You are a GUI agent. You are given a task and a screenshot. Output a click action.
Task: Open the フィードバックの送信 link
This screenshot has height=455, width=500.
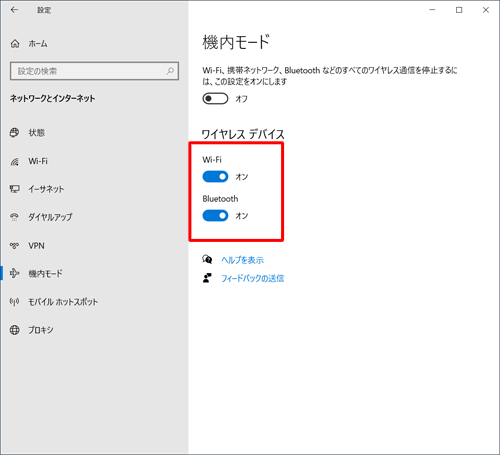(x=253, y=278)
